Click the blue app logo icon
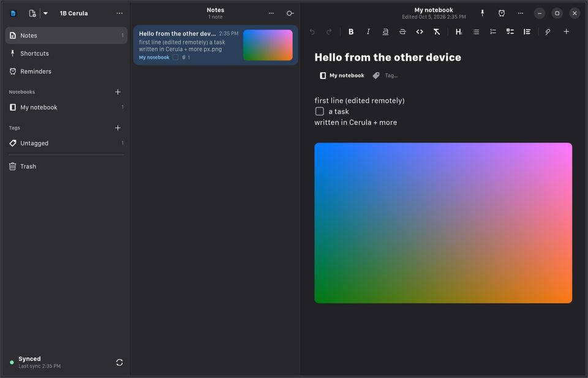This screenshot has height=378, width=588. pyautogui.click(x=13, y=13)
